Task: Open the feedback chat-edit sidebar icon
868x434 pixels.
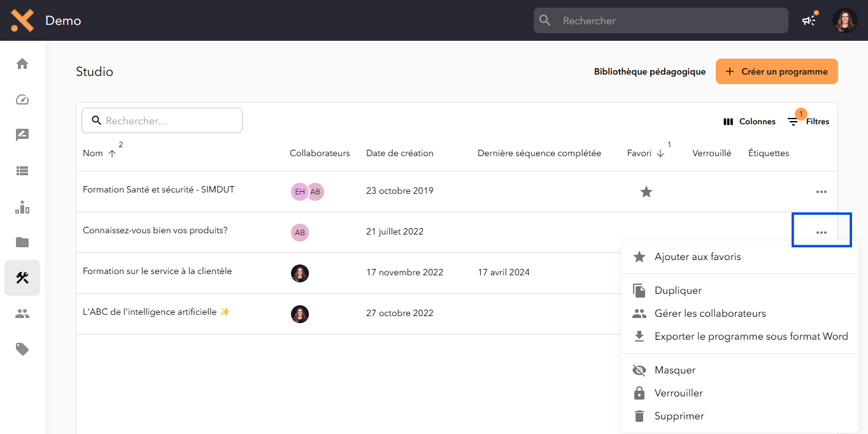Action: coord(22,135)
